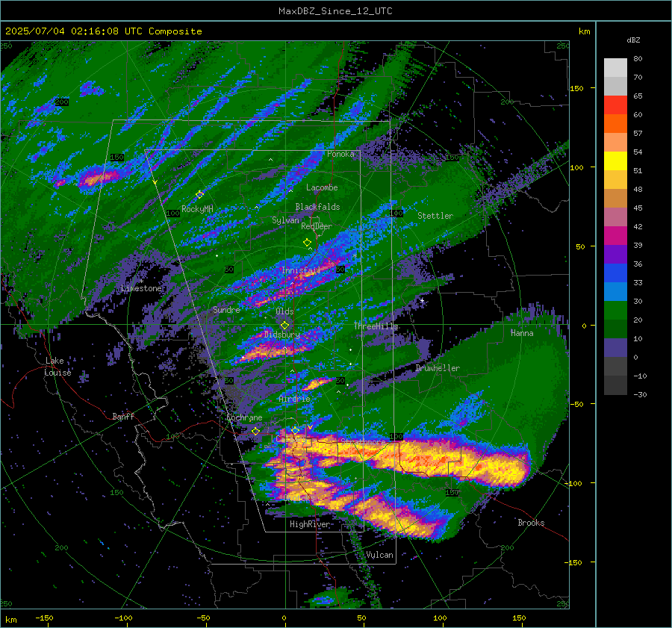This screenshot has width=672, height=628.
Task: Select the dark gray -10 to 0 dBZ swatch
Action: click(615, 366)
